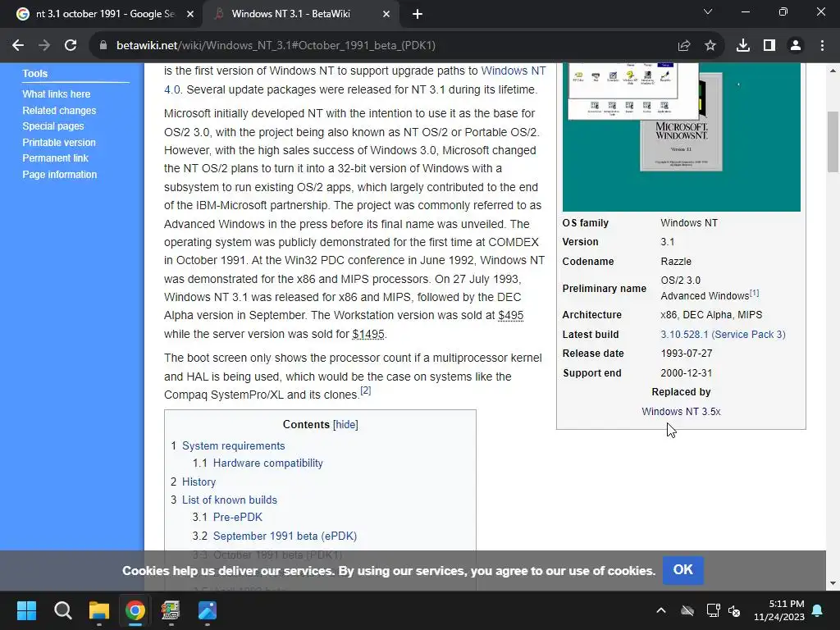Follow the Windows NT 3.5x link

[681, 412]
